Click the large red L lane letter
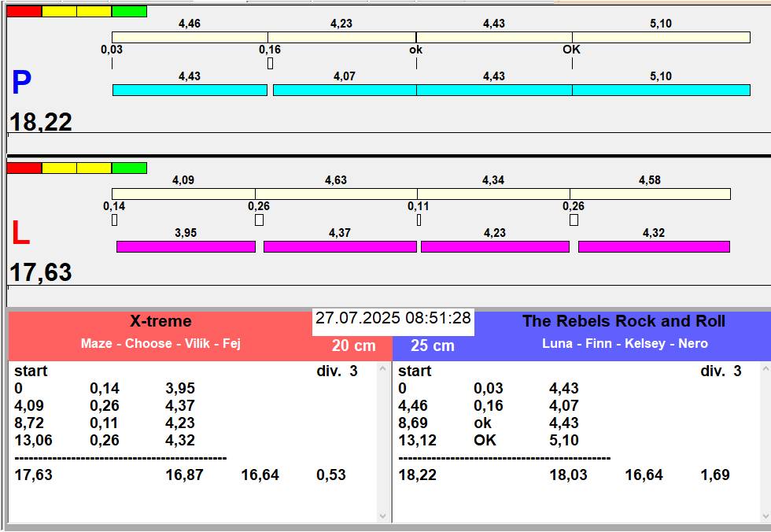 click(20, 234)
